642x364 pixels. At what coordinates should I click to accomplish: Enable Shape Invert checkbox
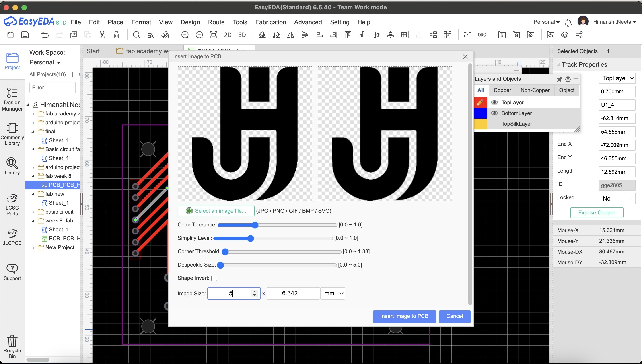(214, 278)
